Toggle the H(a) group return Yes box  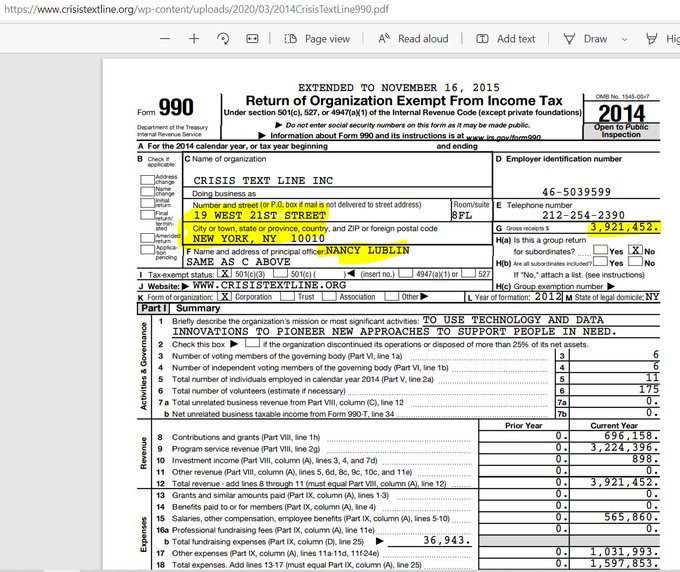click(600, 249)
